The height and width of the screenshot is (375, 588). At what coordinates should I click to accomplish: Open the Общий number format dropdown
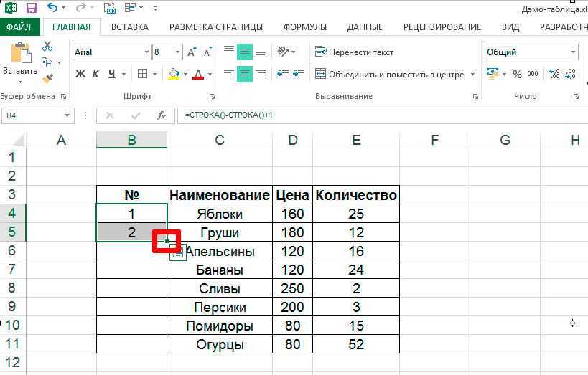573,52
